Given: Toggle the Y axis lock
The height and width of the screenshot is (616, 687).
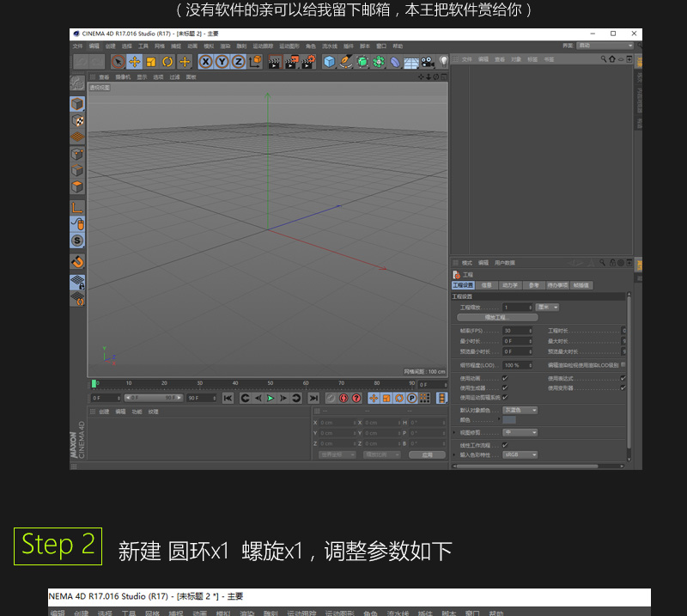Looking at the screenshot, I should click(222, 62).
